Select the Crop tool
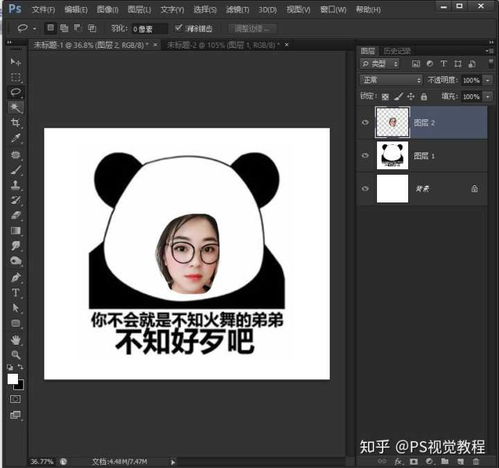 click(15, 123)
